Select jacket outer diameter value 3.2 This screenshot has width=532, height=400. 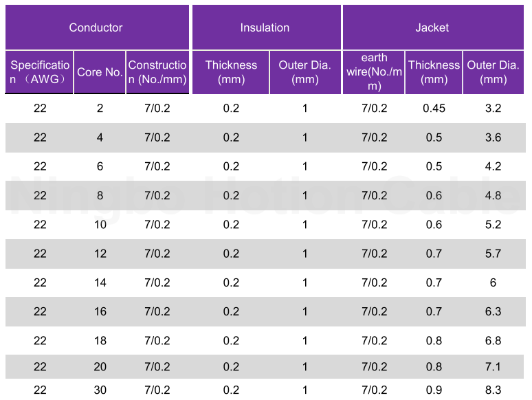[x=493, y=108]
